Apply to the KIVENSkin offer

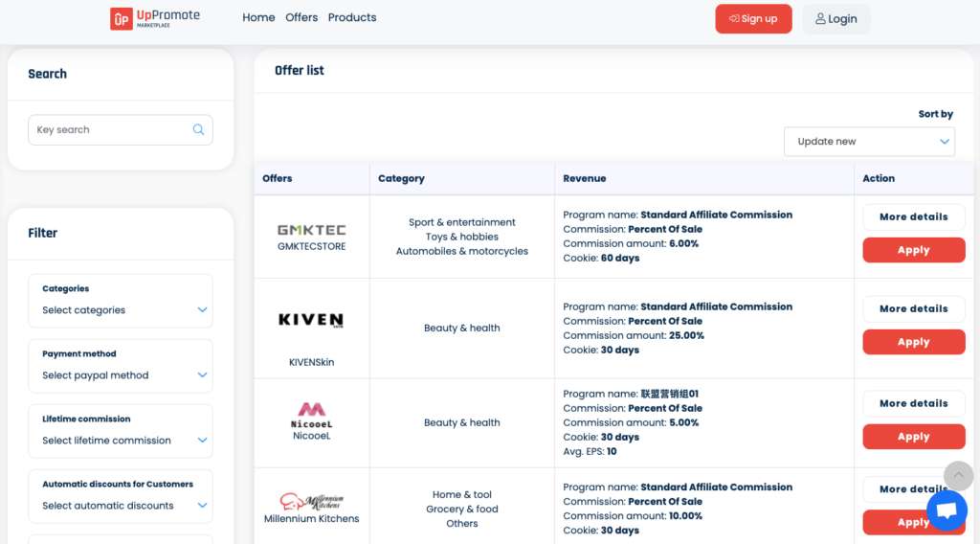[x=913, y=342]
